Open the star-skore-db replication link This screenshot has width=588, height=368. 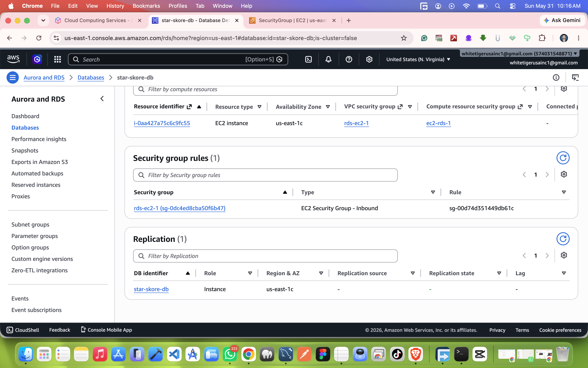151,289
